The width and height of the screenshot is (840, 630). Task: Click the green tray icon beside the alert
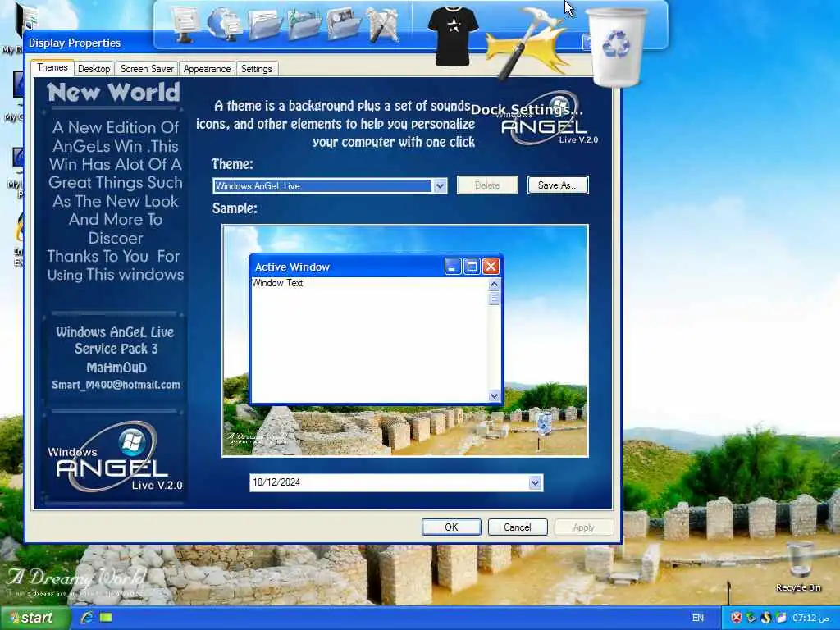[x=751, y=618]
